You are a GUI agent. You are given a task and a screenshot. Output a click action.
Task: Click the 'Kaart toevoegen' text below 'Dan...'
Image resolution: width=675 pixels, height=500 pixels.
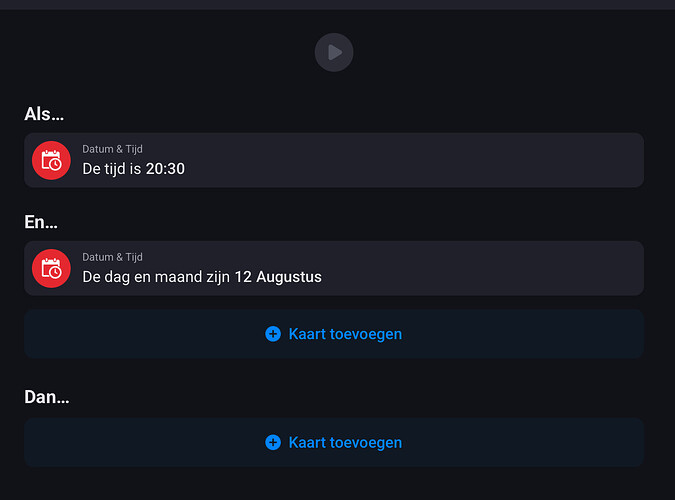point(345,442)
